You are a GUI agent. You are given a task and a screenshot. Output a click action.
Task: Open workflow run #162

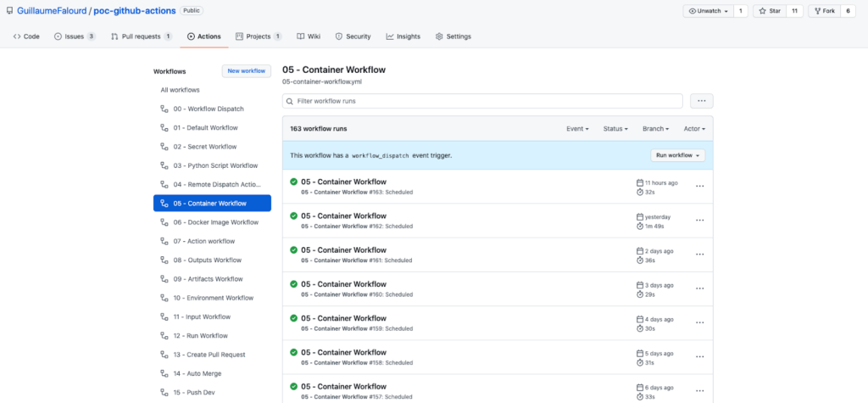(x=343, y=215)
